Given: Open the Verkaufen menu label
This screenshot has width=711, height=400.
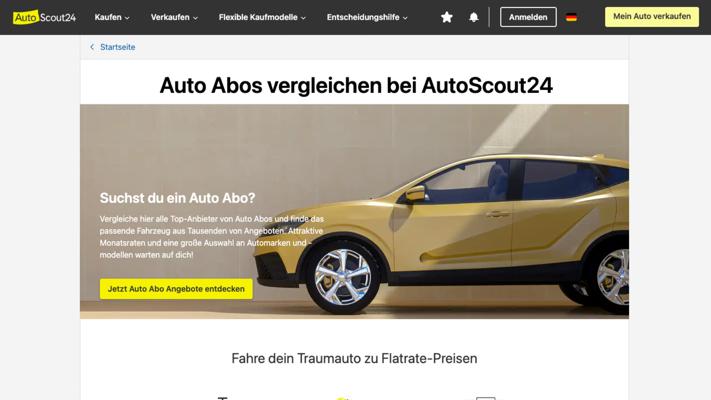Looking at the screenshot, I should 170,17.
